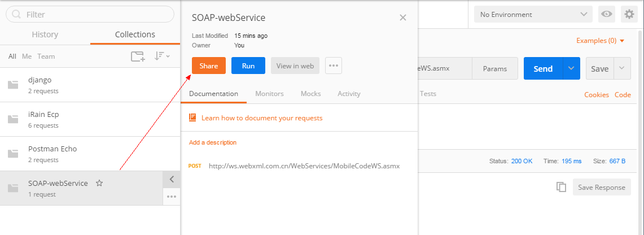Switch to the Collections tab
The width and height of the screenshot is (644, 235).
135,34
